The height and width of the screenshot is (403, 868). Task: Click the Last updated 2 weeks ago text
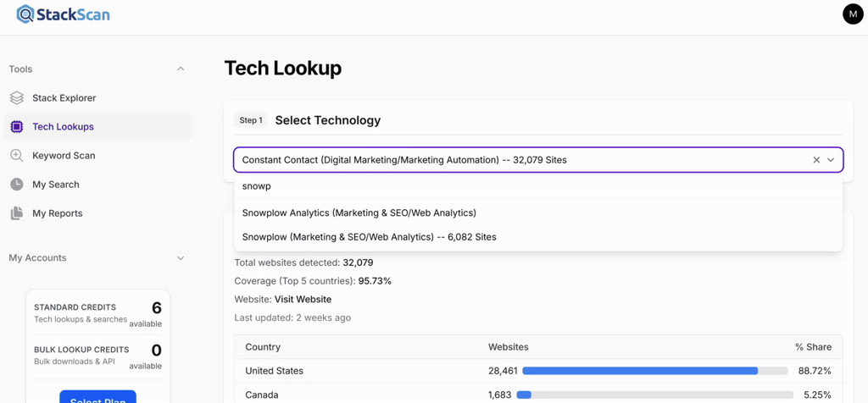(x=292, y=317)
